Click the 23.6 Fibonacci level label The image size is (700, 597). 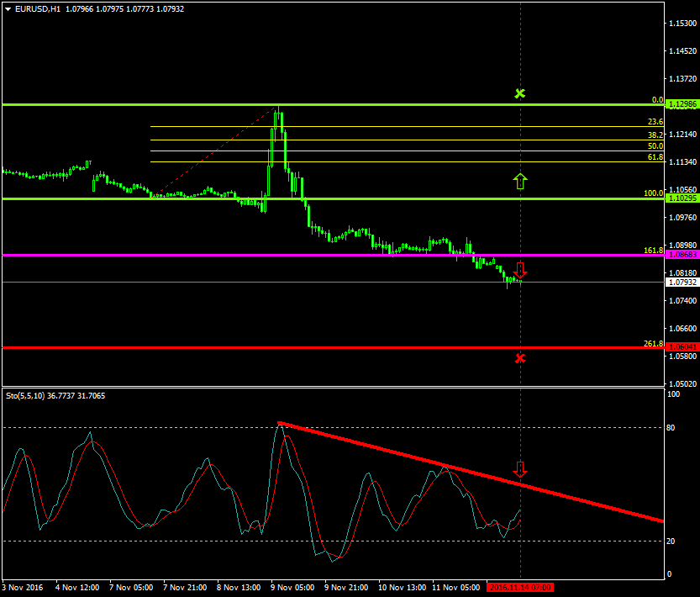coord(655,122)
